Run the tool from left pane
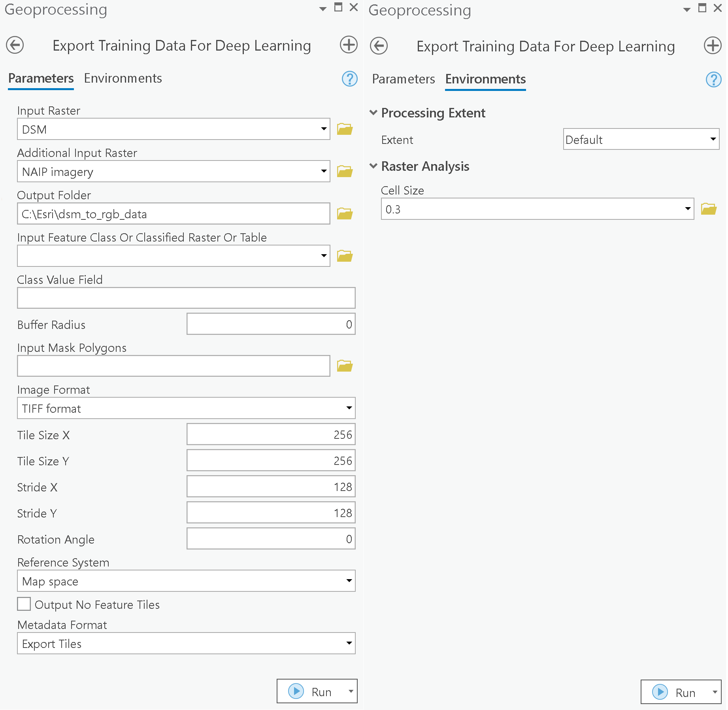 [x=311, y=691]
